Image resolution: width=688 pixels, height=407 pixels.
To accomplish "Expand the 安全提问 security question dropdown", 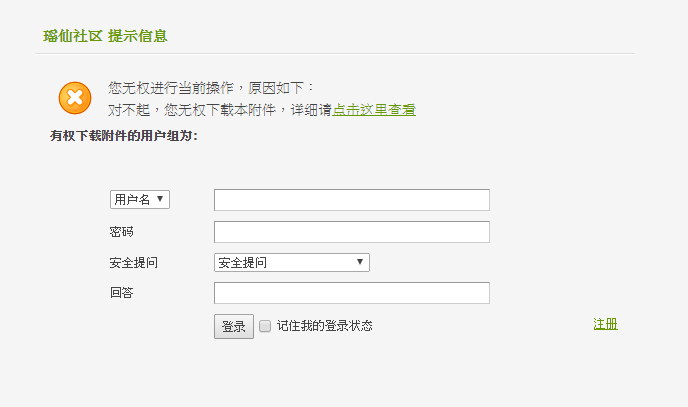I will pos(292,262).
